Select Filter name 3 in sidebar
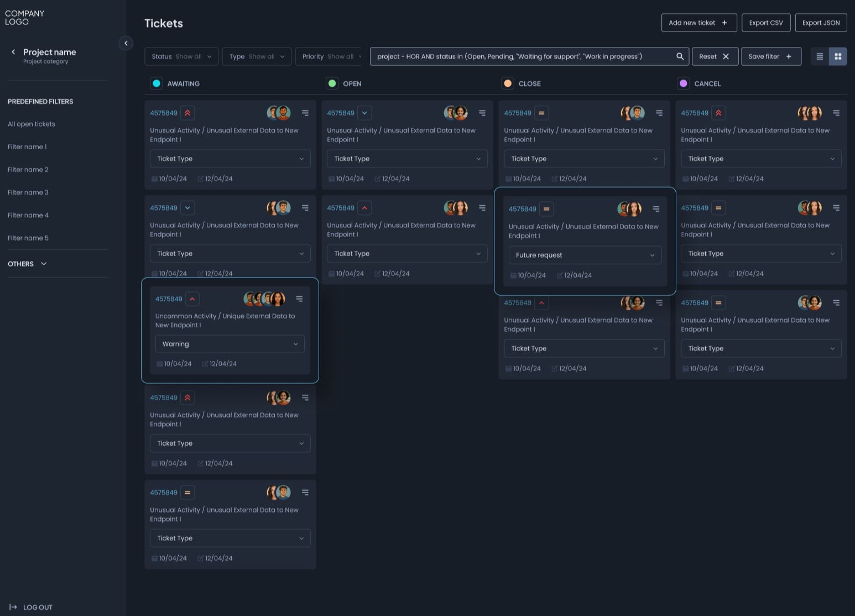Image resolution: width=855 pixels, height=616 pixels. click(x=28, y=192)
